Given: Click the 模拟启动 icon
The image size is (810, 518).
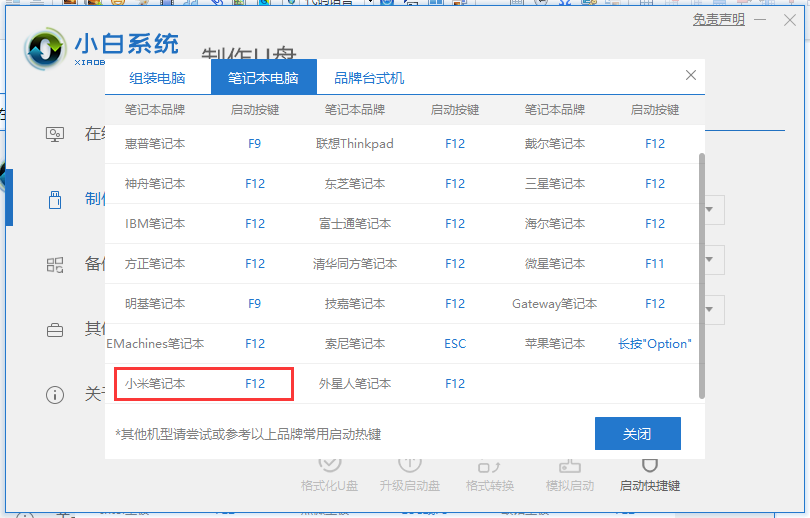Looking at the screenshot, I should [x=569, y=465].
